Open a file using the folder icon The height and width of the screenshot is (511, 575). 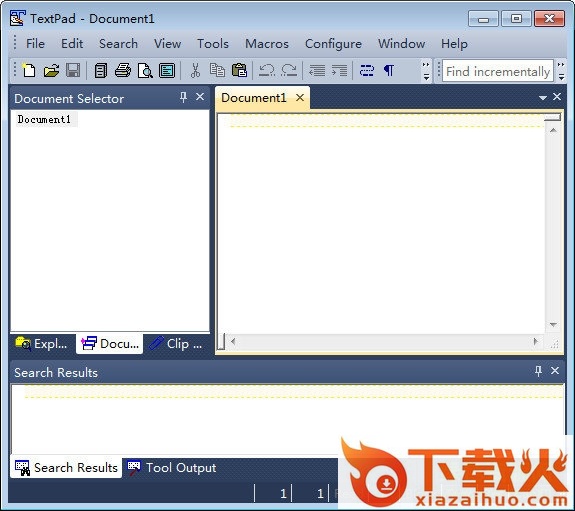click(x=51, y=70)
